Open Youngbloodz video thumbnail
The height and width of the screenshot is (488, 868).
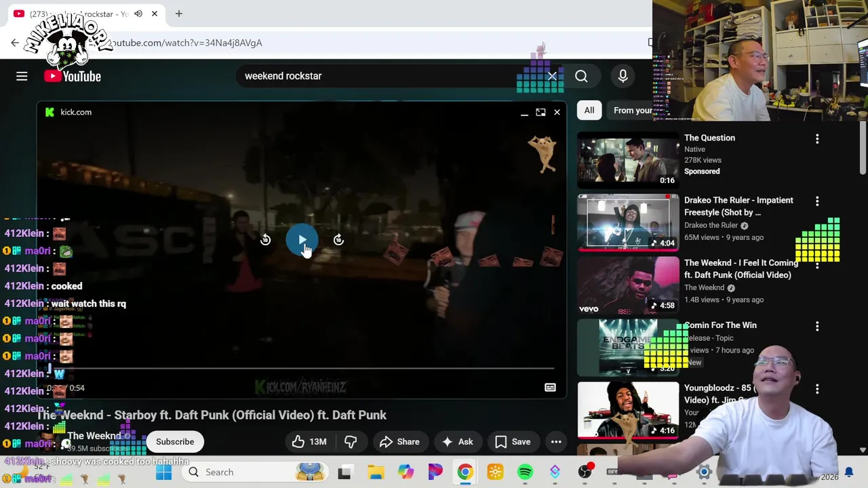tap(628, 410)
